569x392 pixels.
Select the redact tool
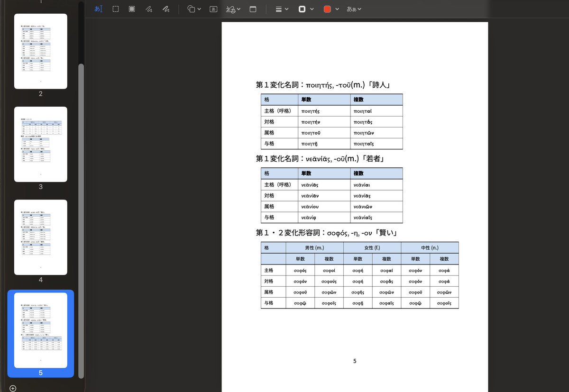(132, 9)
